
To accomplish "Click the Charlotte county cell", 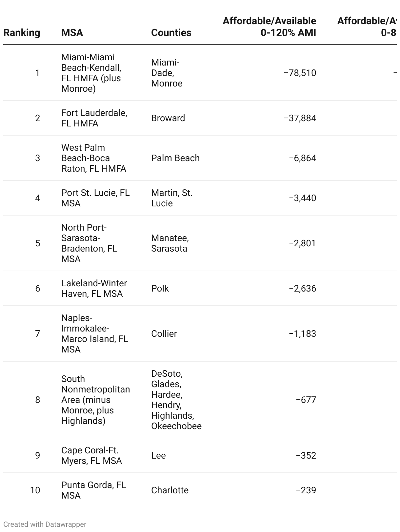I will [170, 490].
